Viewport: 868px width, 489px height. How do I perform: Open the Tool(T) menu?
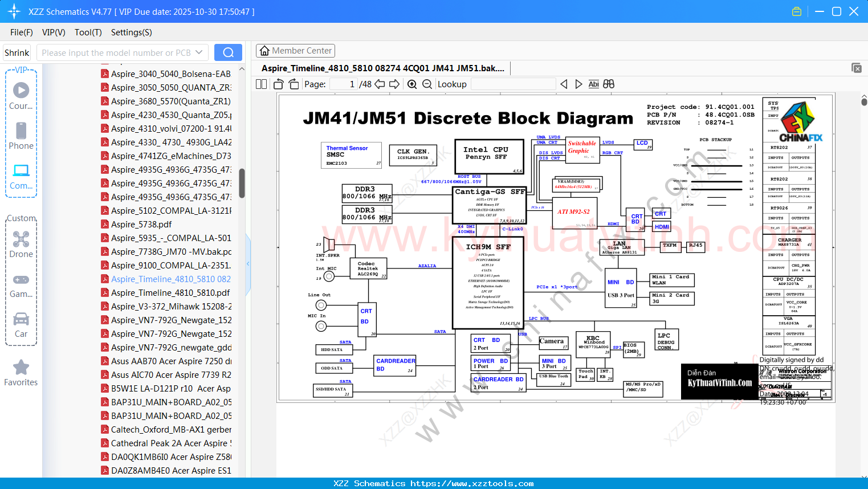click(x=88, y=32)
